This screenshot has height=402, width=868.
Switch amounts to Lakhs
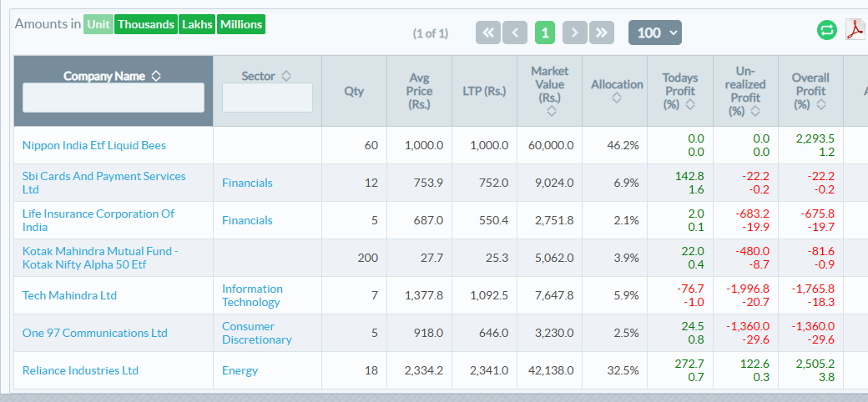[x=197, y=24]
